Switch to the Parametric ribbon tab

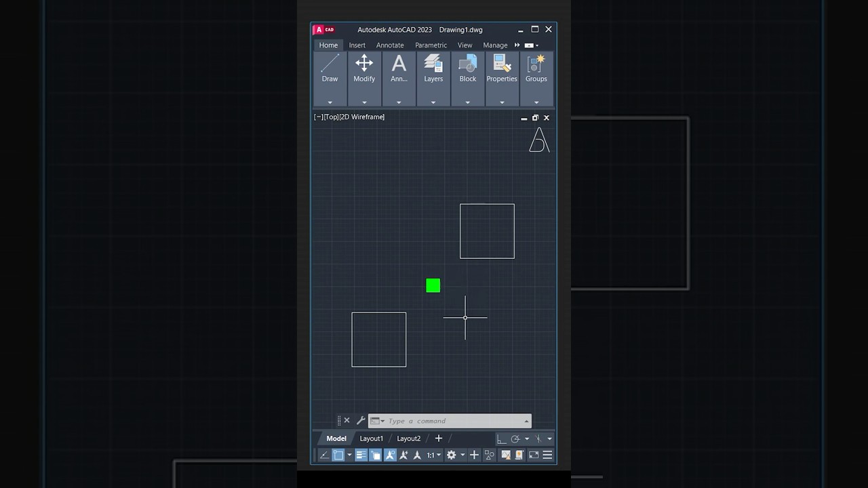(x=431, y=45)
